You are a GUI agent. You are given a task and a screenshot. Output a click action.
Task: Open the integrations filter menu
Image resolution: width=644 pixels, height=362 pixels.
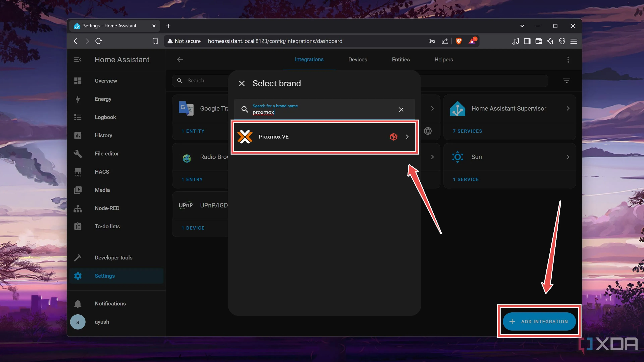pyautogui.click(x=567, y=81)
